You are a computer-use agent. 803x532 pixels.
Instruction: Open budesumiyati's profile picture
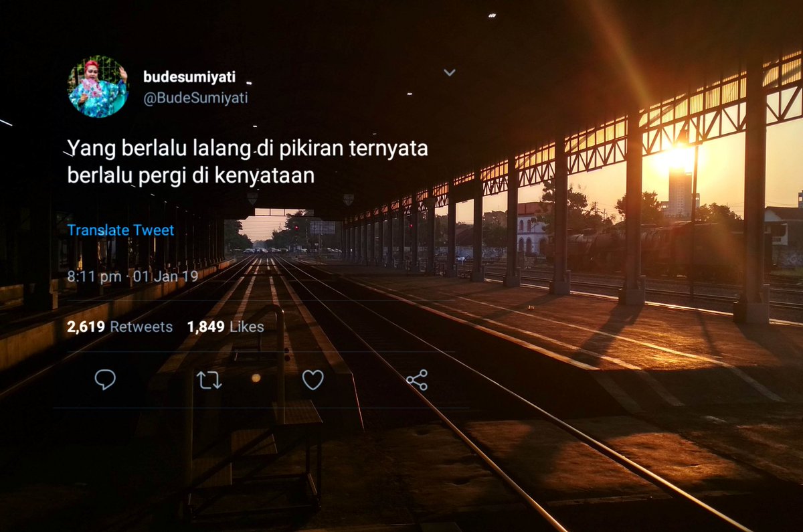click(98, 87)
